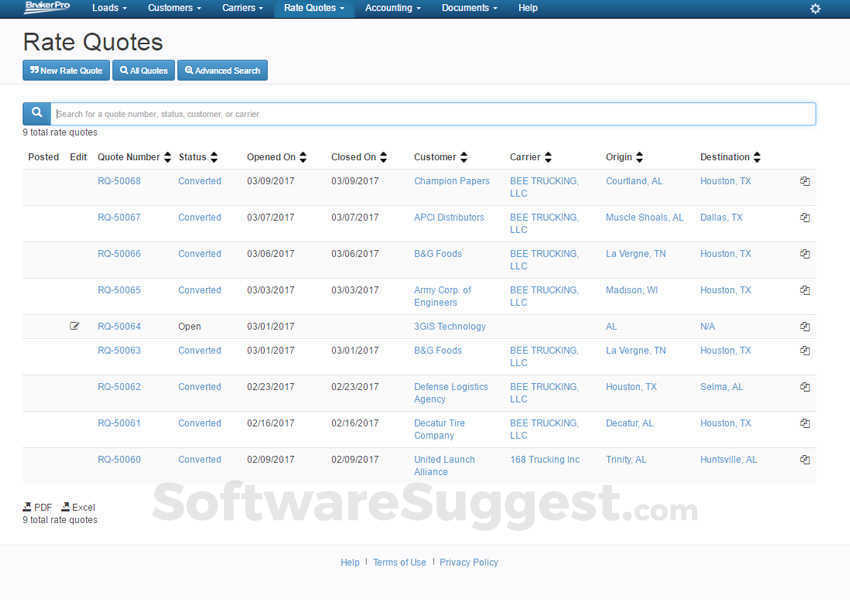Open the Privacy Policy link
Viewport: 850px width, 600px height.
click(468, 563)
